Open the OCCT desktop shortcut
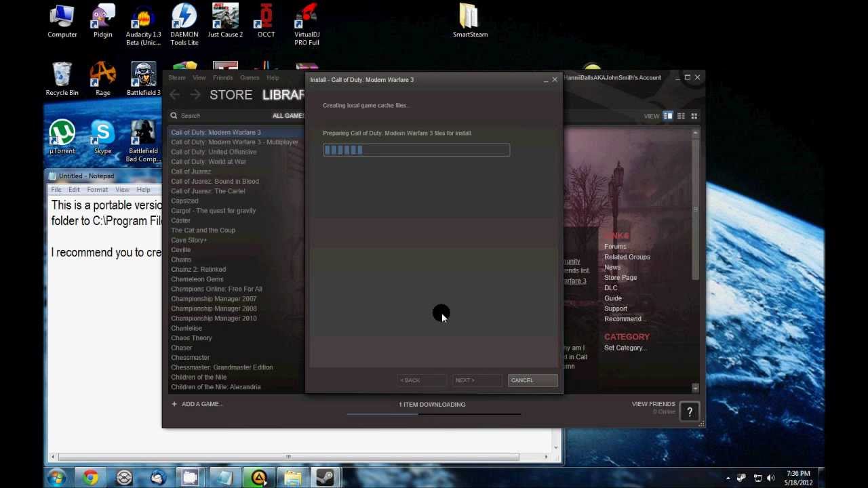 coord(266,20)
